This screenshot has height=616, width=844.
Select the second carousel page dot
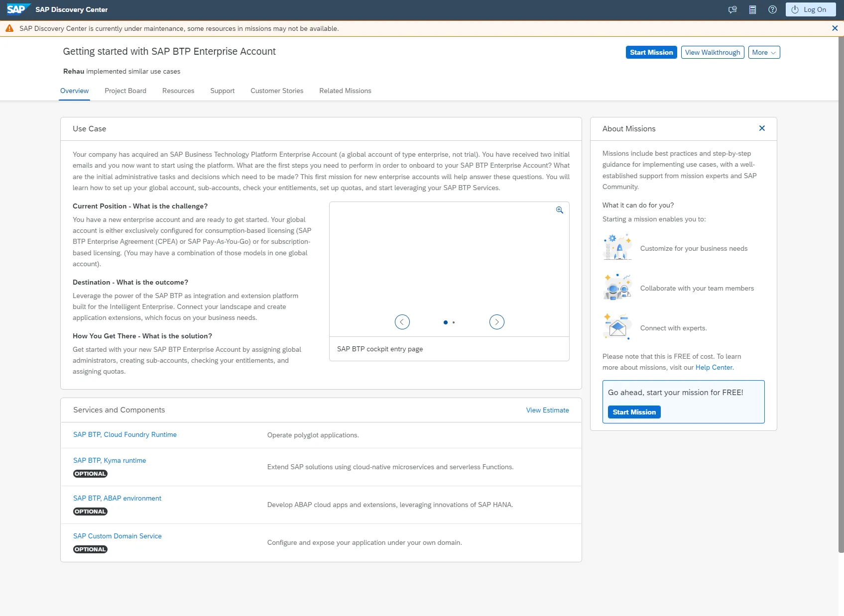[x=454, y=322]
